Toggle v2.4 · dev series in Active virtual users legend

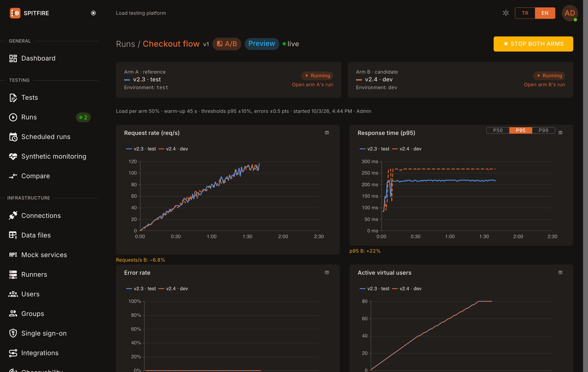tap(407, 289)
